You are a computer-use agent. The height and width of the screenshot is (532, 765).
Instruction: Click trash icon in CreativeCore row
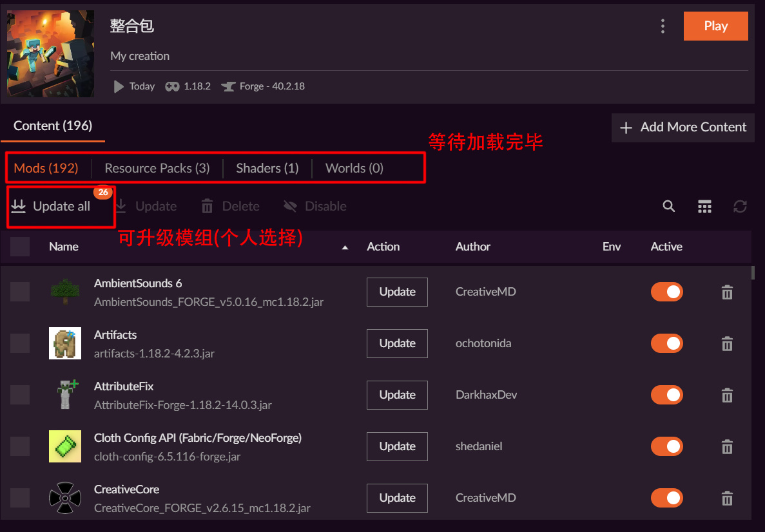[x=727, y=499]
